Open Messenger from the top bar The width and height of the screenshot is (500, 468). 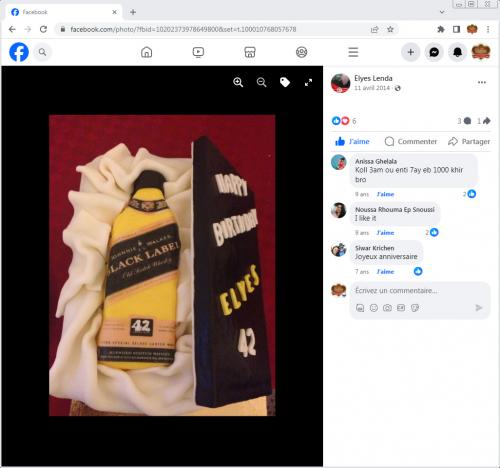[434, 52]
